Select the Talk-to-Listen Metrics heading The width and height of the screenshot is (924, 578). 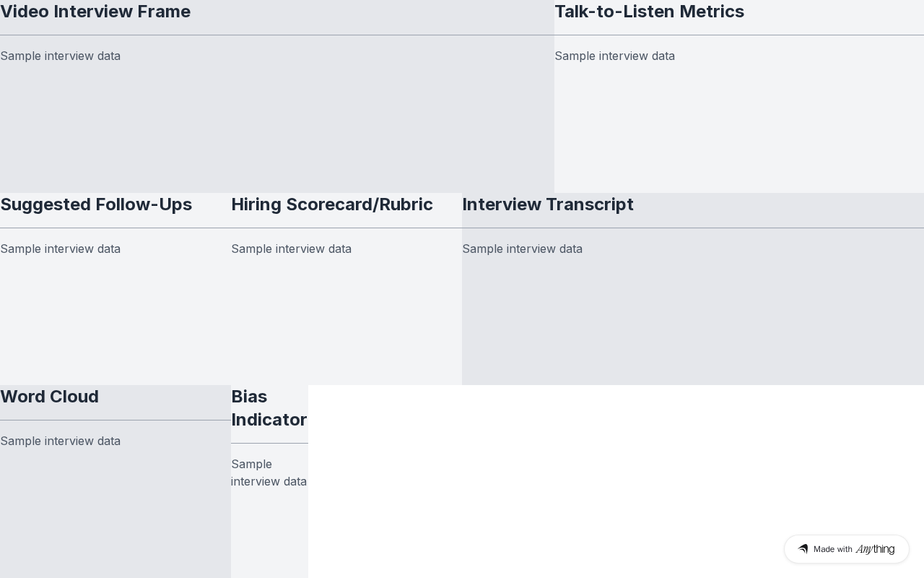click(x=649, y=12)
